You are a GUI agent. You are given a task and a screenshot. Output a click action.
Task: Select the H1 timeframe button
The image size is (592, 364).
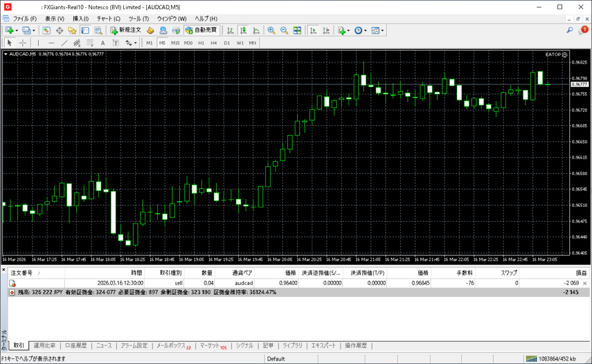tap(201, 43)
